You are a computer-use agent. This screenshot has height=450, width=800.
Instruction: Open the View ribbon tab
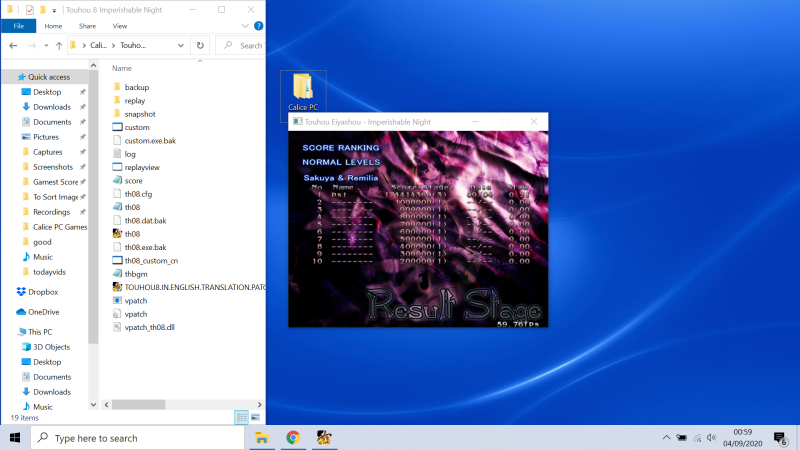click(x=120, y=26)
